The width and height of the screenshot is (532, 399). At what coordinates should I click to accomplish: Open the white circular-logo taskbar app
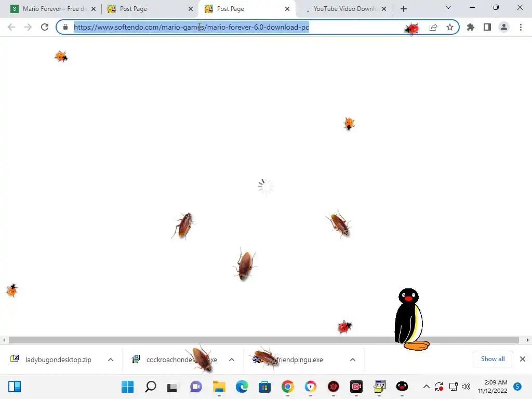[x=311, y=387]
